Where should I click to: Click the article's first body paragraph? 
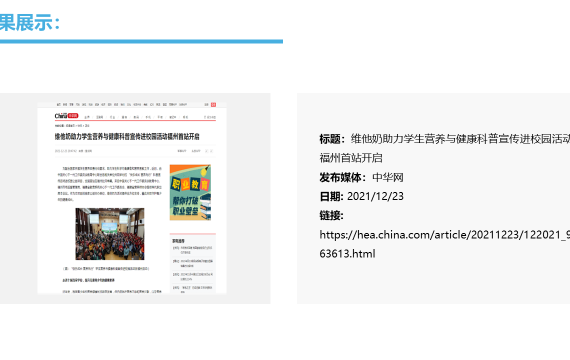110,184
